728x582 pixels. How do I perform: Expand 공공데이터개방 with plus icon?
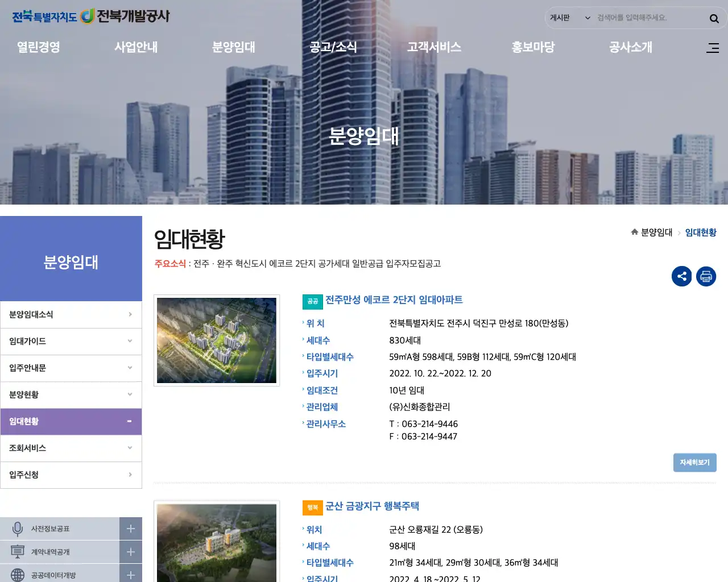pos(130,575)
